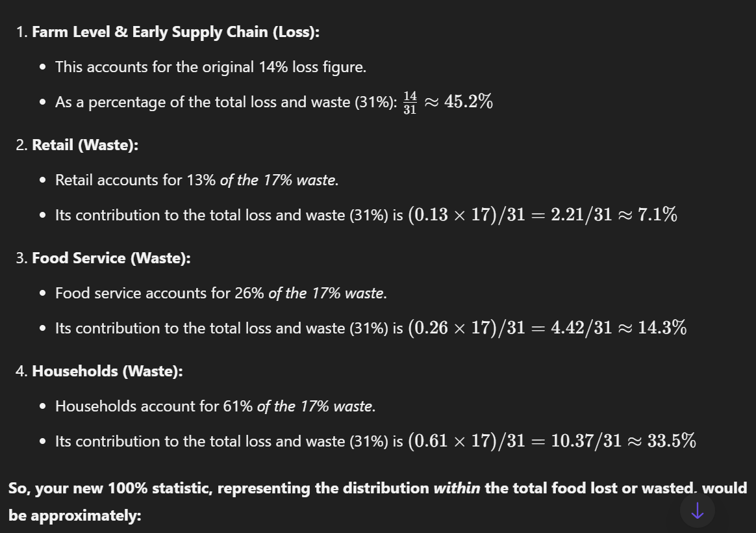
Task: Click the 33.5% households result
Action: coord(672,441)
